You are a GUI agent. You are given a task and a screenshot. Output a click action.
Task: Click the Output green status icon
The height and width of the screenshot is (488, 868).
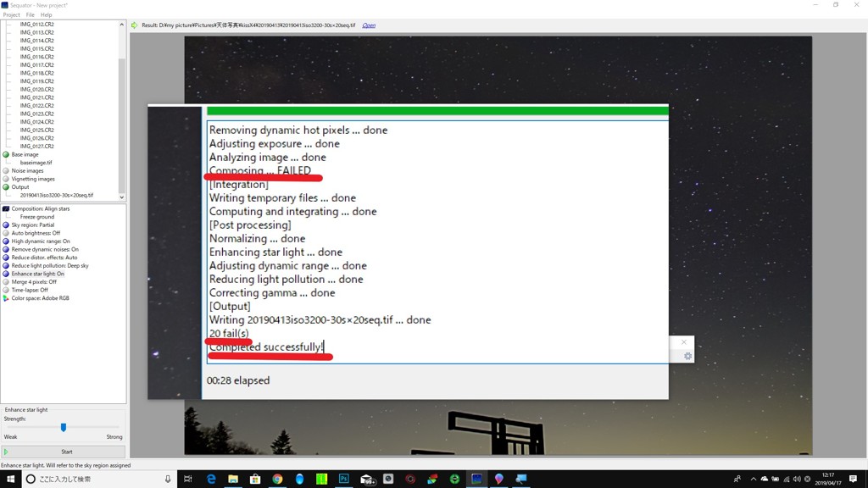pos(6,187)
